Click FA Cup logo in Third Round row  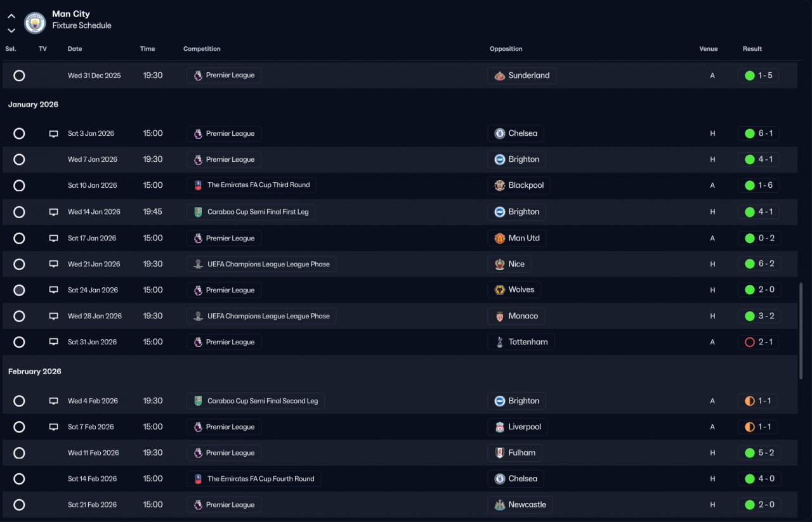[198, 186]
